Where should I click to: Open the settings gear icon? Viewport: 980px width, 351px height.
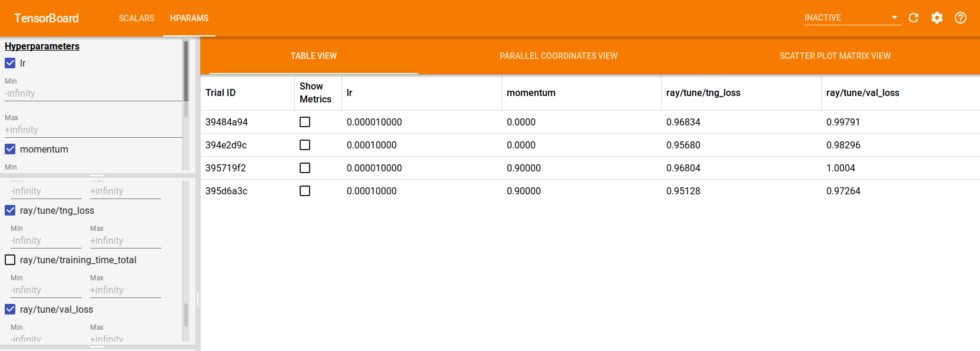937,18
